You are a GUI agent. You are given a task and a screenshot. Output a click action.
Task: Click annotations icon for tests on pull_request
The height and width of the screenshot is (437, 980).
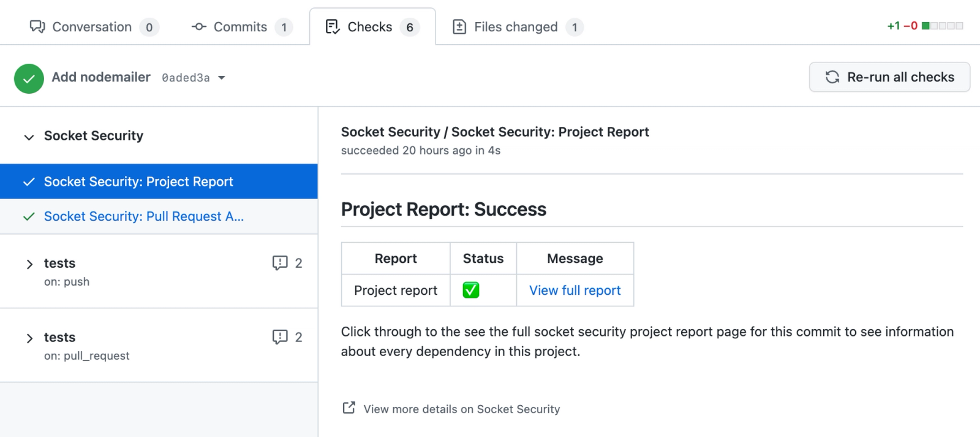[x=280, y=337]
